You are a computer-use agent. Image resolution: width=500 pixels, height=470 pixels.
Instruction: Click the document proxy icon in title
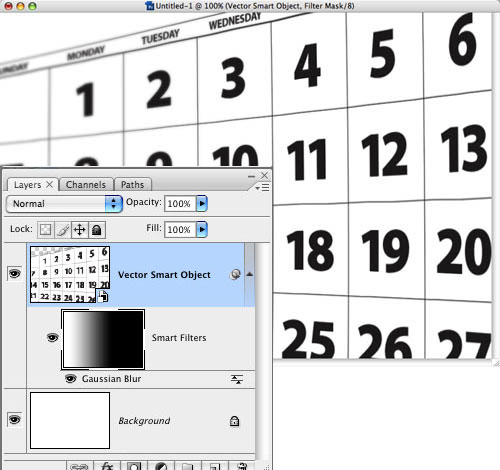coord(150,5)
